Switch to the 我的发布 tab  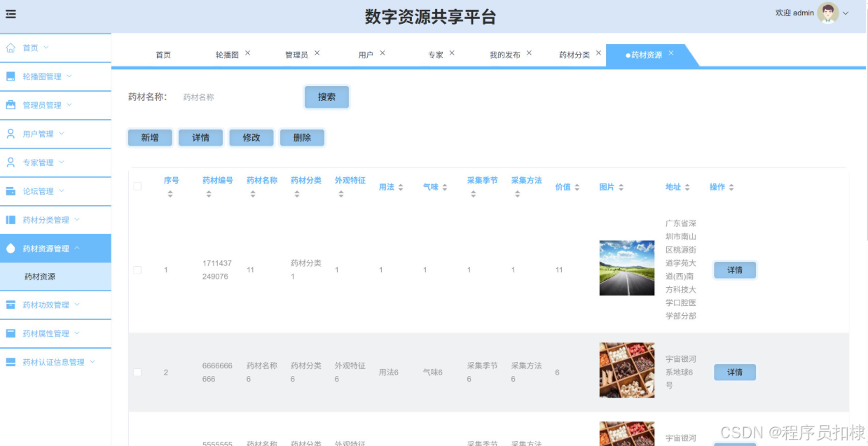click(505, 55)
